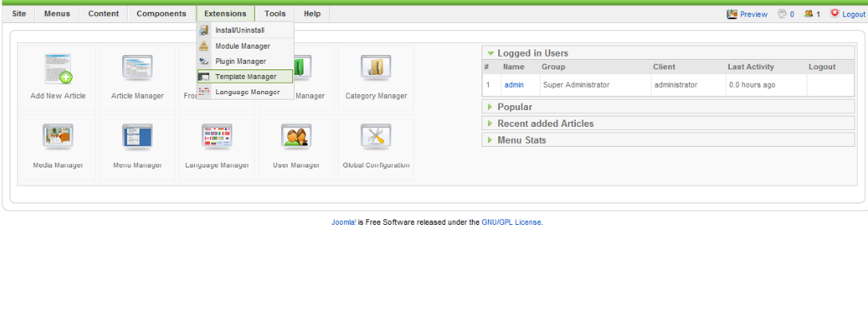Click the Group column header
The width and height of the screenshot is (868, 323).
coord(553,67)
